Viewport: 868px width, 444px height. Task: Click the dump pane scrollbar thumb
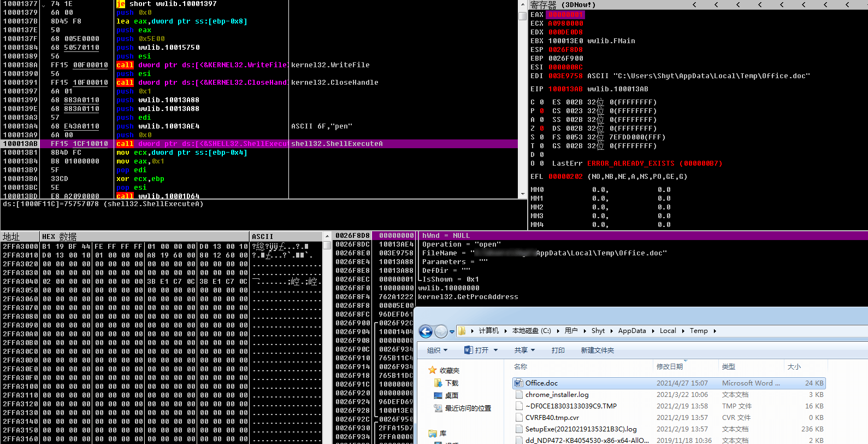click(328, 246)
